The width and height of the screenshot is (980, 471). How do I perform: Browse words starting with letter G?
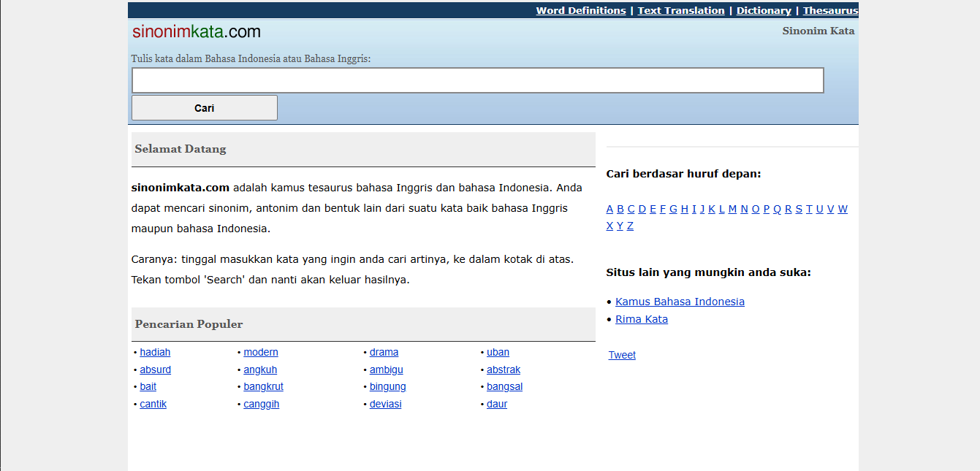[673, 209]
